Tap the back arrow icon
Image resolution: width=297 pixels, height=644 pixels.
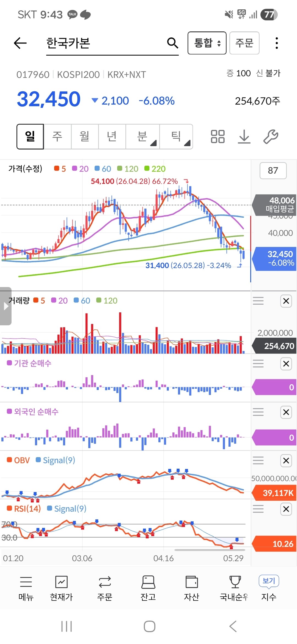tap(20, 43)
